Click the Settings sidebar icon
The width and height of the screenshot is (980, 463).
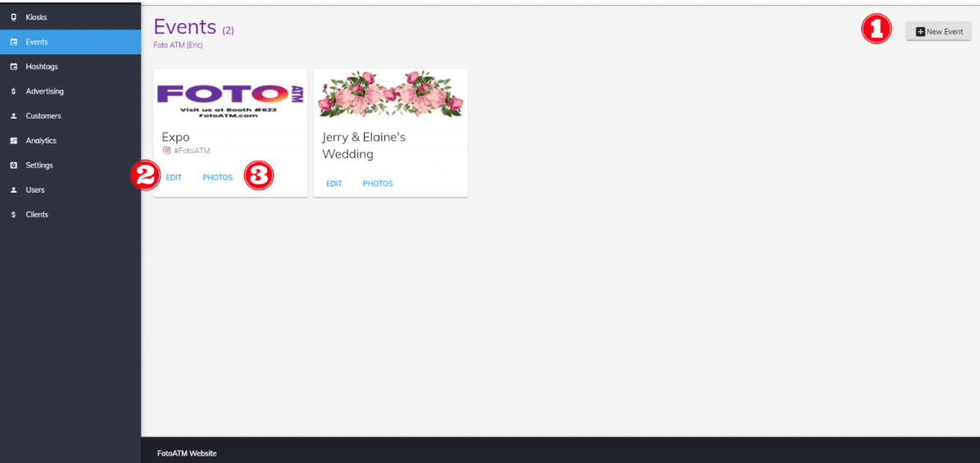pos(14,166)
